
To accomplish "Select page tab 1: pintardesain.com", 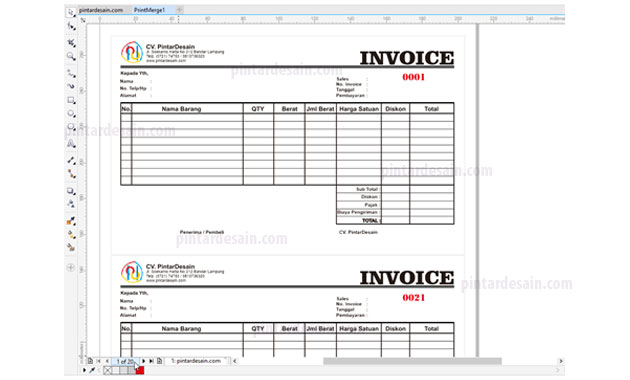I will 196,361.
